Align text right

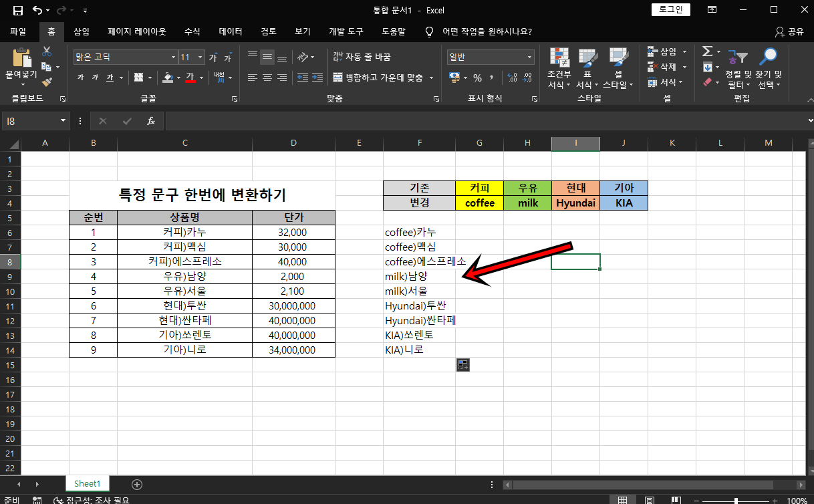[281, 78]
